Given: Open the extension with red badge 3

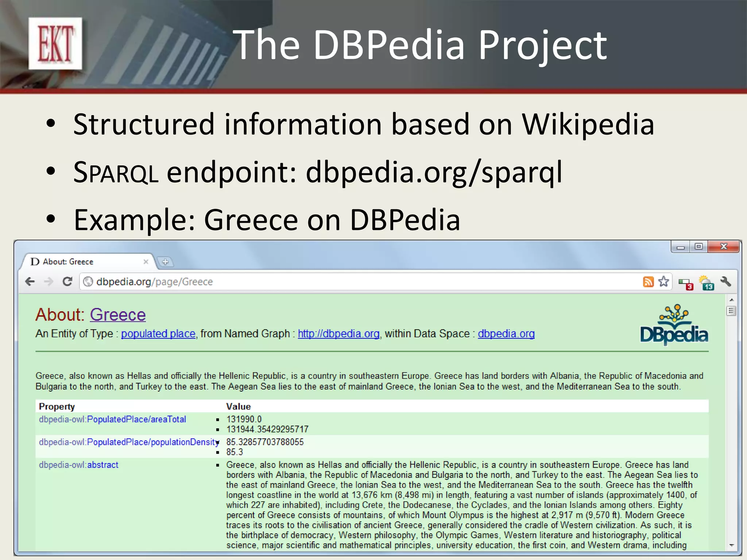Looking at the screenshot, I should [685, 283].
